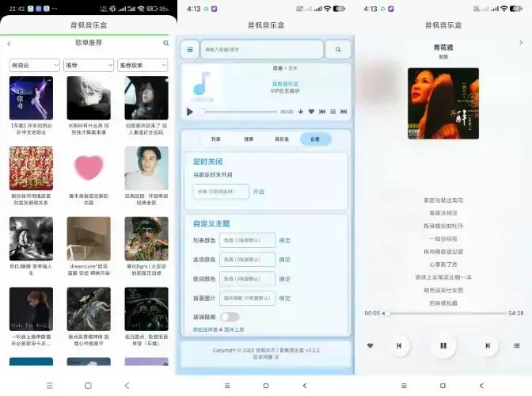Image resolution: width=532 pixels, height=396 pixels.
Task: Confirm 列表颜色 with 确定
Action: [284, 240]
